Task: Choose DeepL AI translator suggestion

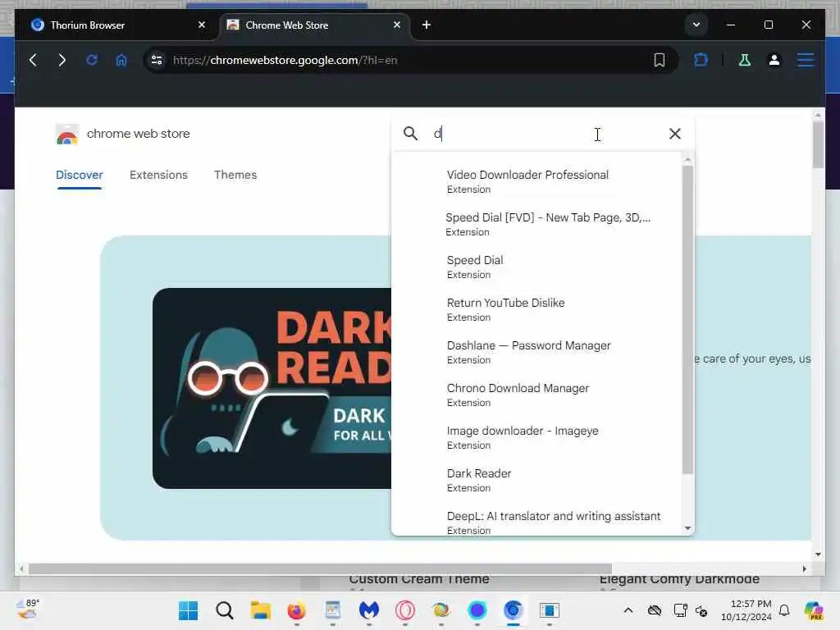Action: coord(536,522)
